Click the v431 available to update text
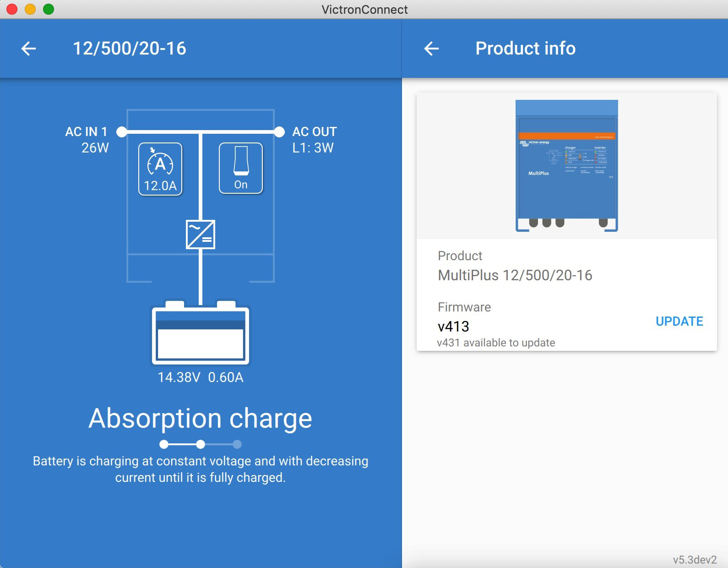The width and height of the screenshot is (728, 568). tap(496, 343)
